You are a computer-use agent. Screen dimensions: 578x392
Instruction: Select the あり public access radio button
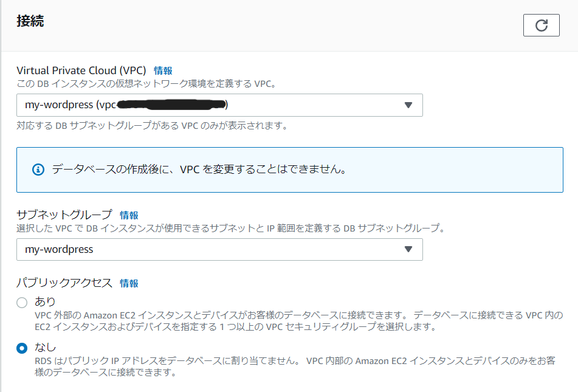click(x=22, y=303)
